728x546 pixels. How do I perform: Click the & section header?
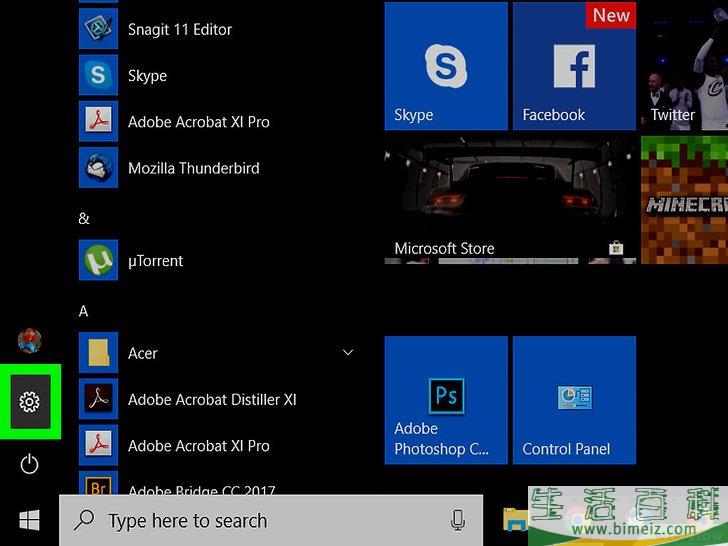coord(84,218)
